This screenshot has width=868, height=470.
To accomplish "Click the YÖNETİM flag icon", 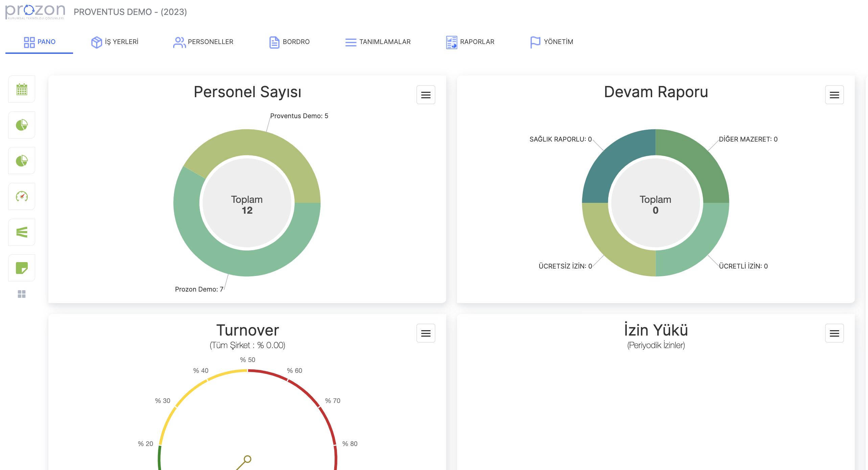I will pyautogui.click(x=535, y=42).
